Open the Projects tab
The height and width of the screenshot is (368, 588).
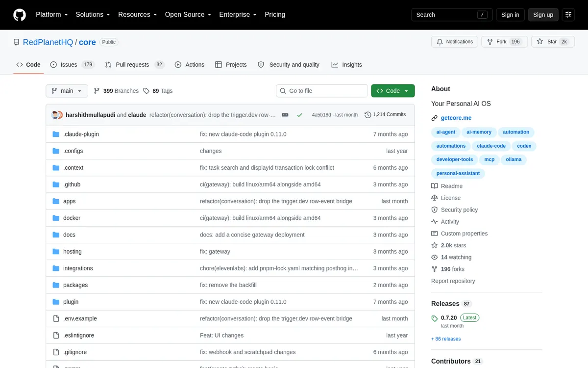coord(231,65)
